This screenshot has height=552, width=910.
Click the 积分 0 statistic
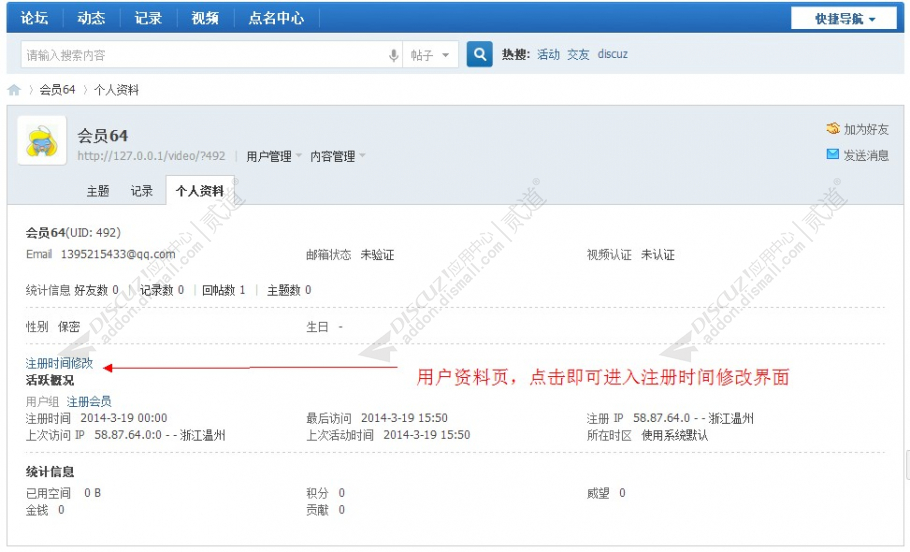(x=326, y=493)
